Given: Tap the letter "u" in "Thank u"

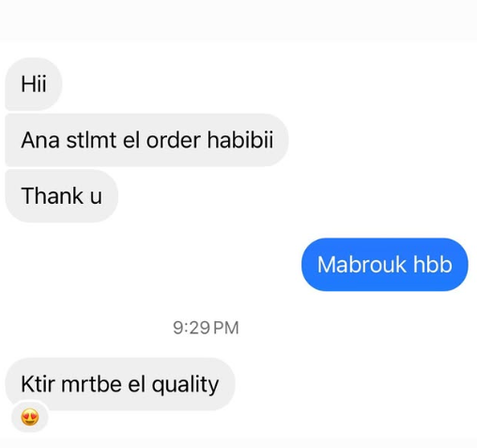Looking at the screenshot, I should tap(96, 198).
